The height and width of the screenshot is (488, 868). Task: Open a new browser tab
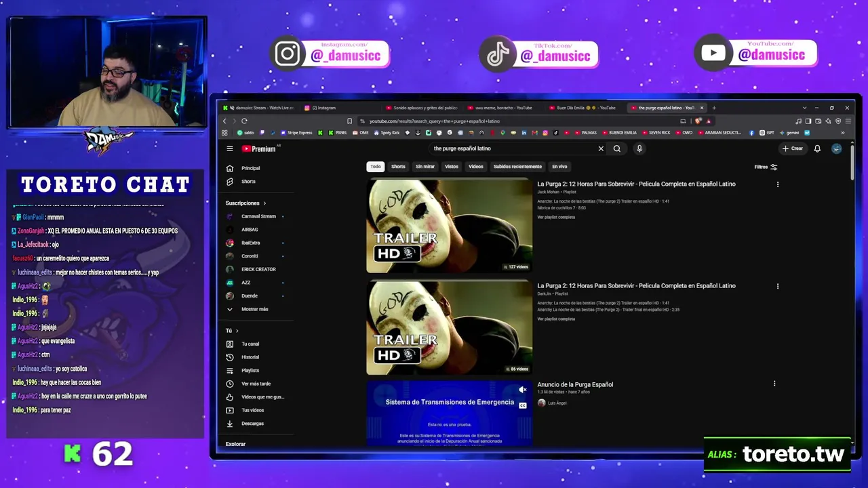coord(714,108)
